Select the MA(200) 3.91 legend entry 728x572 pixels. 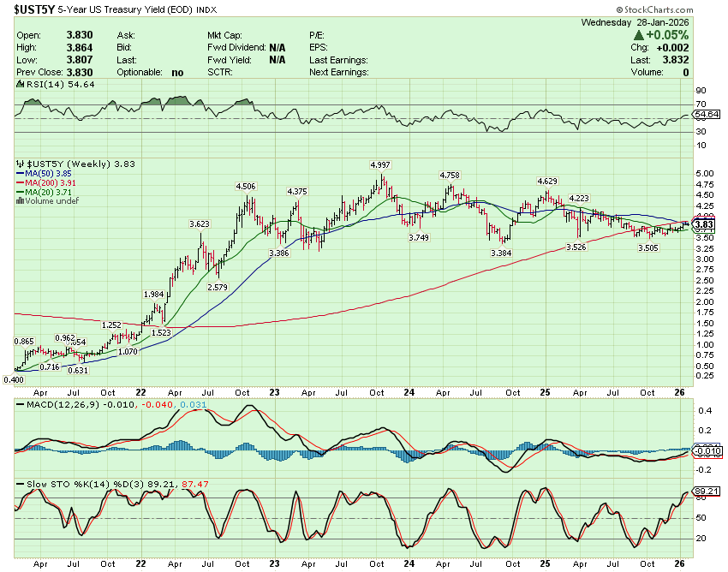pyautogui.click(x=53, y=182)
